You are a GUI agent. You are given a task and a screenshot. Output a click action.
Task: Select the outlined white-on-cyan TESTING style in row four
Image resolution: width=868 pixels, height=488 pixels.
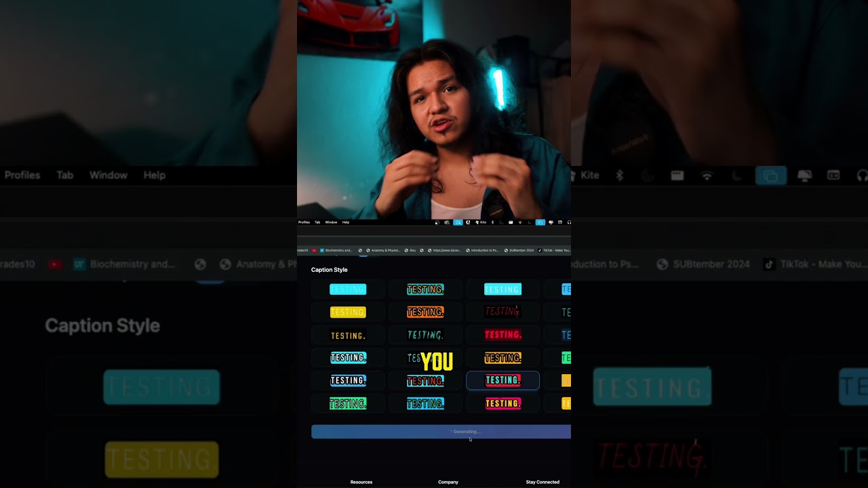pyautogui.click(x=348, y=357)
